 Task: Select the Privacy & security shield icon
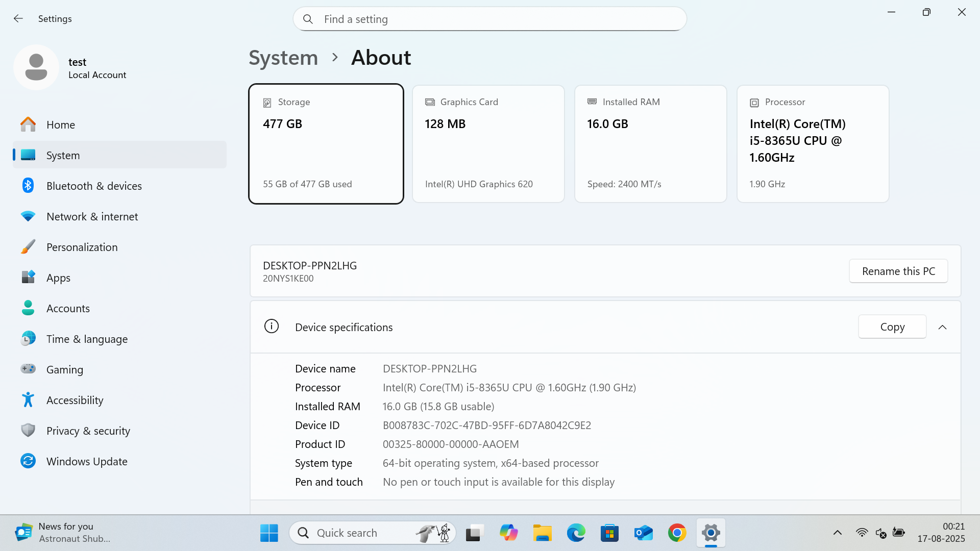point(28,431)
